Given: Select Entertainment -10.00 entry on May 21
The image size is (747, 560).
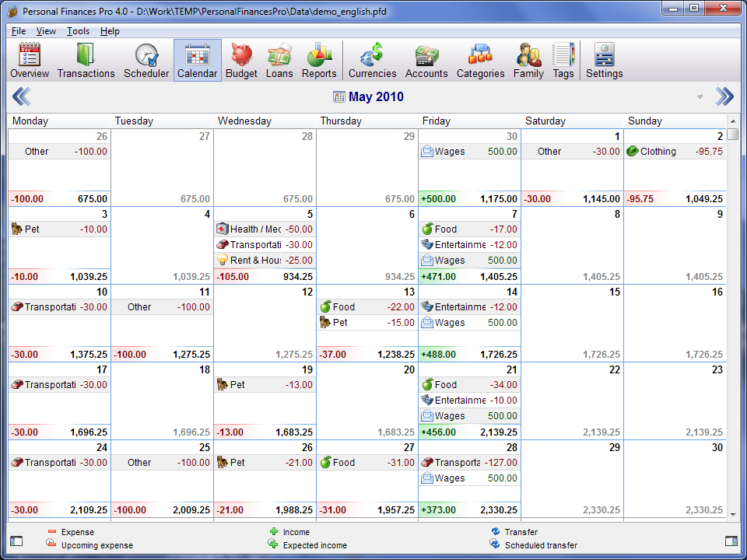Looking at the screenshot, I should 469,400.
